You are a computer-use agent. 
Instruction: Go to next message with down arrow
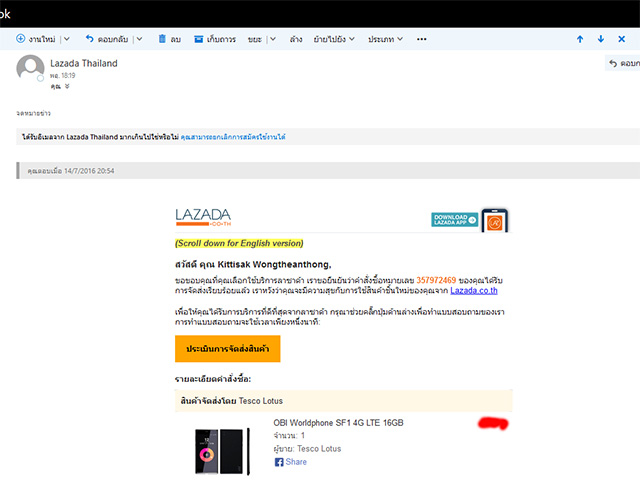(x=601, y=39)
